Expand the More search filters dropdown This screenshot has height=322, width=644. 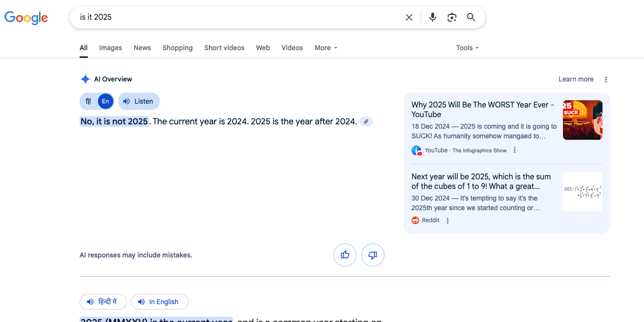coord(326,48)
